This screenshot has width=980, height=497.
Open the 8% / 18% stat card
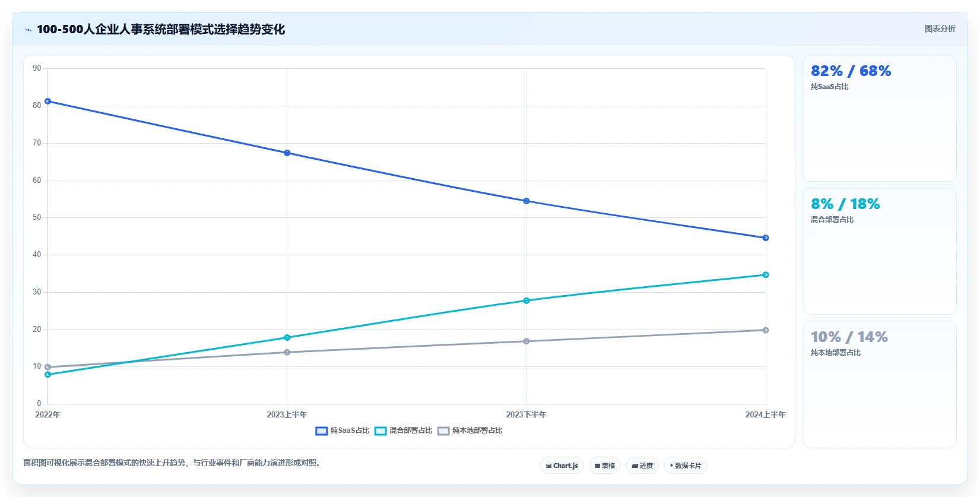coord(880,251)
